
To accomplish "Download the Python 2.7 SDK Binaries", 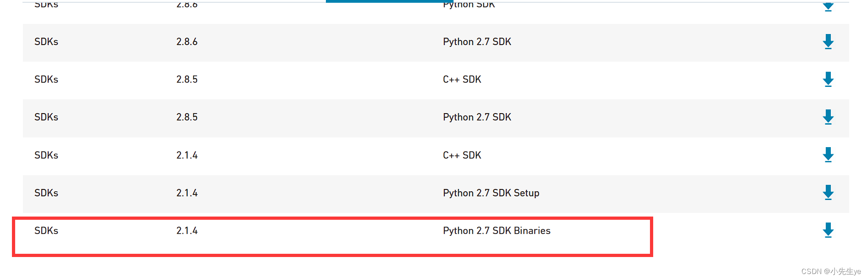I will pyautogui.click(x=828, y=230).
